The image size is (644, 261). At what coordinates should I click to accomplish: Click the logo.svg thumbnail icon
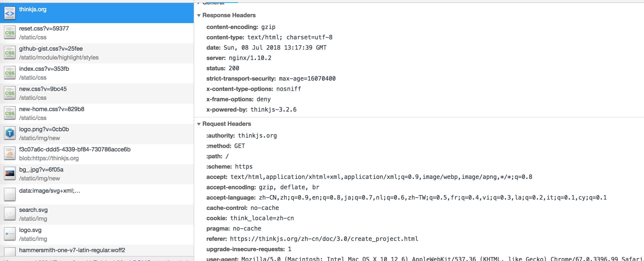[10, 234]
